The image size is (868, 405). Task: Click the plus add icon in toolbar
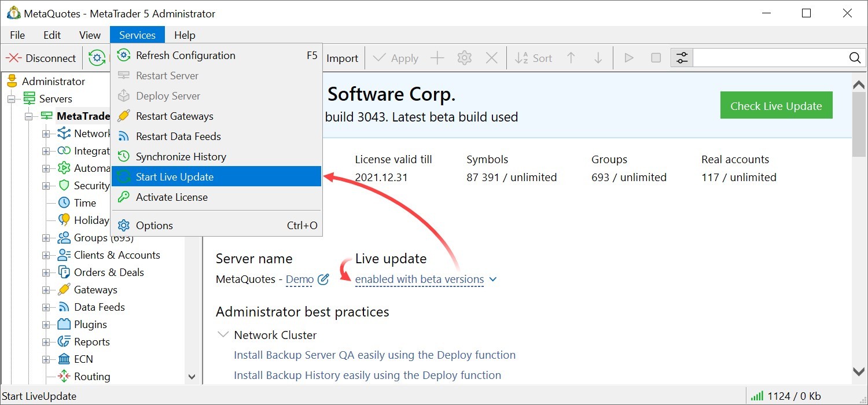click(x=437, y=58)
